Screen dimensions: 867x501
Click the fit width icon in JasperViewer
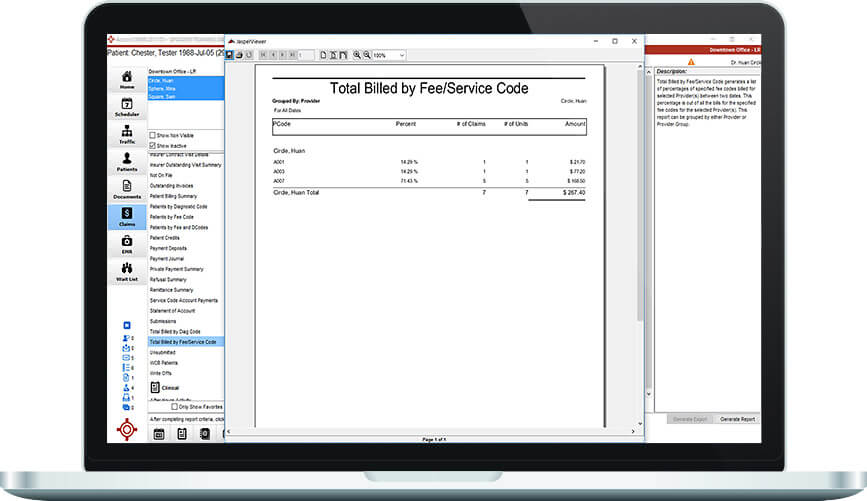[343, 55]
